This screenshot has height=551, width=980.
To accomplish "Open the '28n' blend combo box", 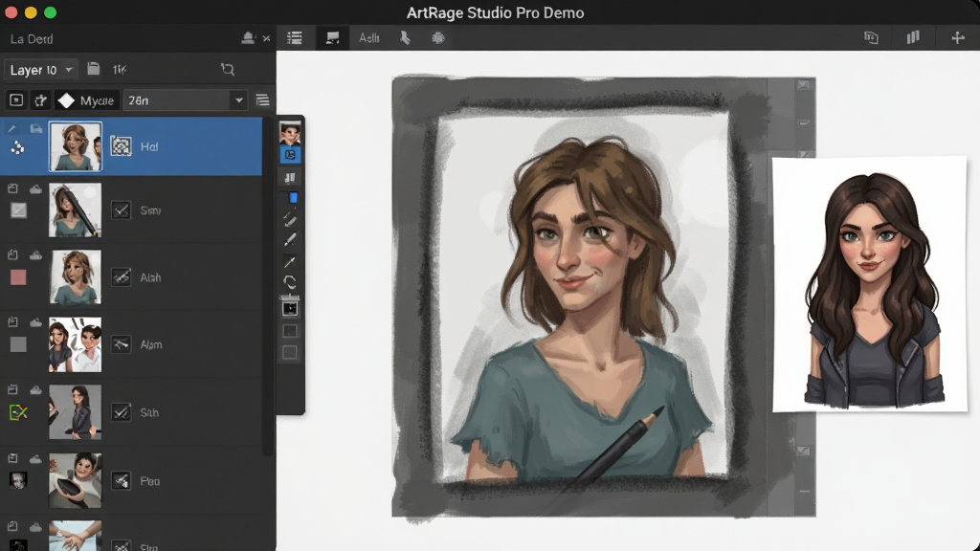I will [185, 99].
